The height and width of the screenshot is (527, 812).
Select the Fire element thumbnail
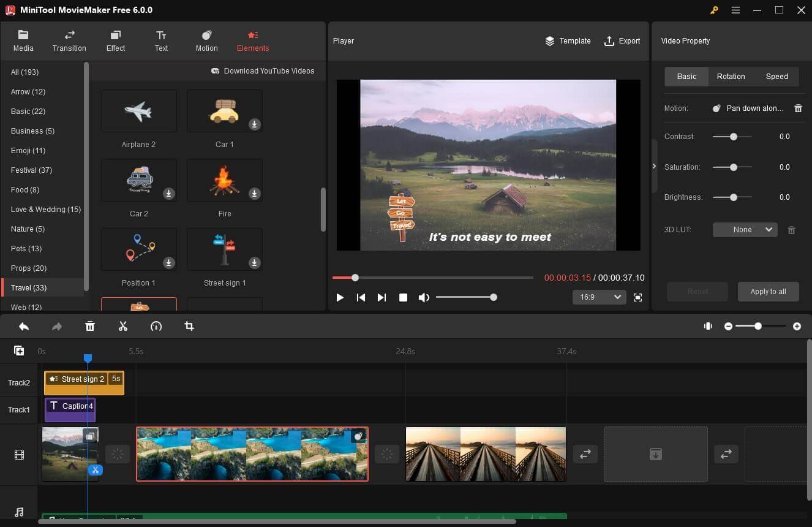pos(224,180)
